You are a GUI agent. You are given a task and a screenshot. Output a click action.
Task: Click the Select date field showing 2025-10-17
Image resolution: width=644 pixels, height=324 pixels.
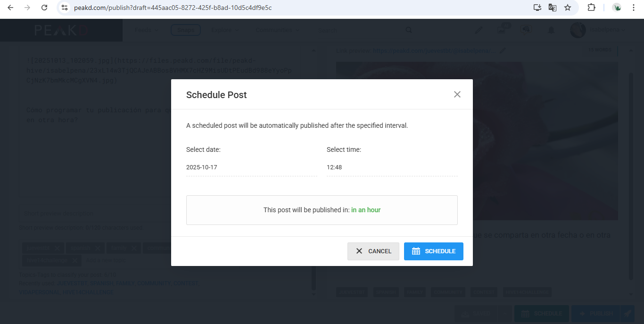[x=251, y=167]
